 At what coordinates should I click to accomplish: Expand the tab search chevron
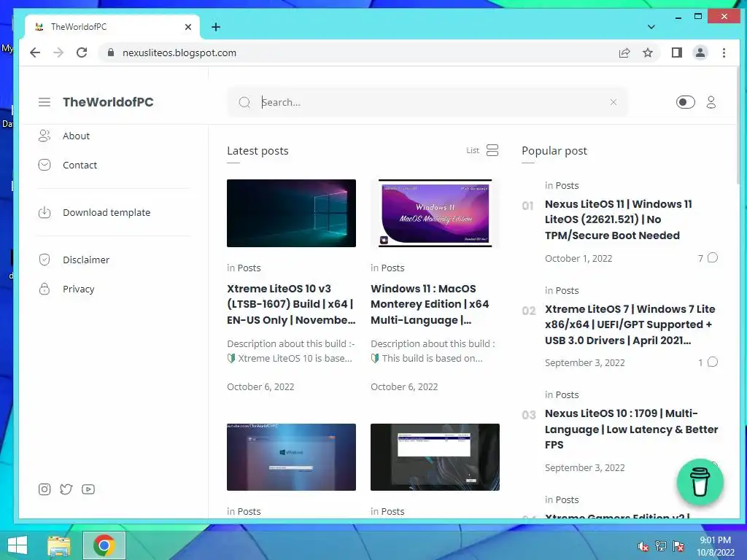coord(651,27)
